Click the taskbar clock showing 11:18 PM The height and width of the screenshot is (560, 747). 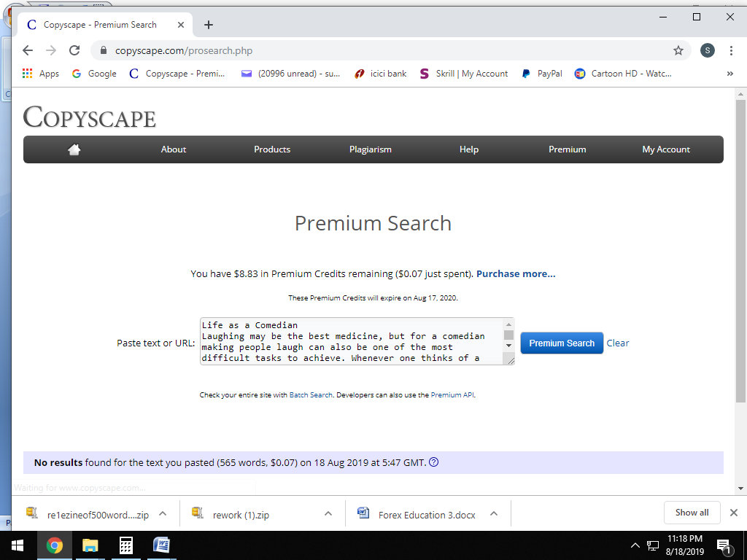click(x=684, y=545)
